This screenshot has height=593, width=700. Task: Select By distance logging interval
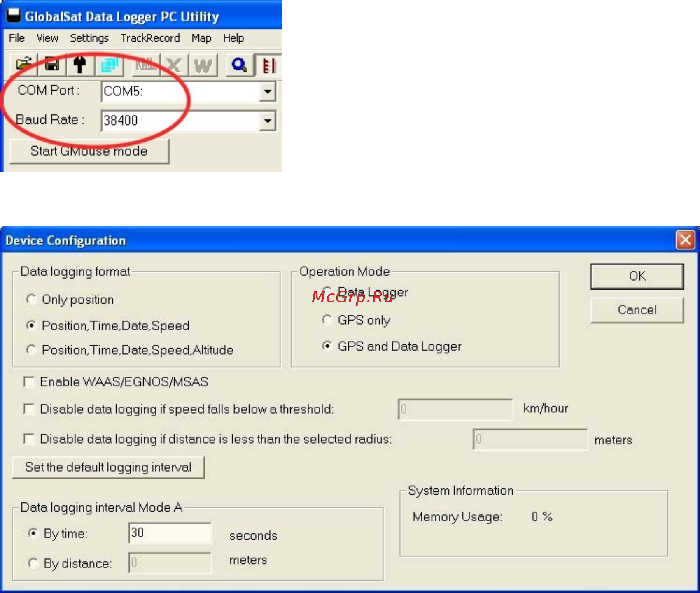[70, 563]
